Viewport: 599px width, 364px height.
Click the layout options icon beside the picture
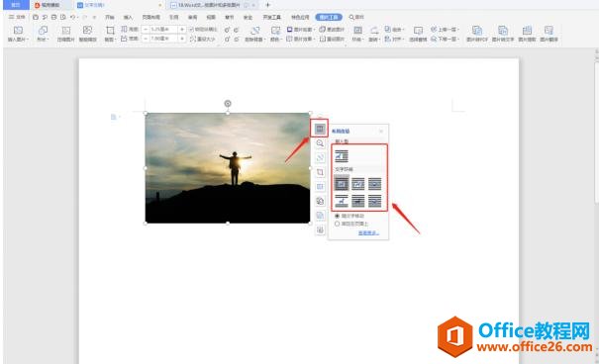coord(320,129)
